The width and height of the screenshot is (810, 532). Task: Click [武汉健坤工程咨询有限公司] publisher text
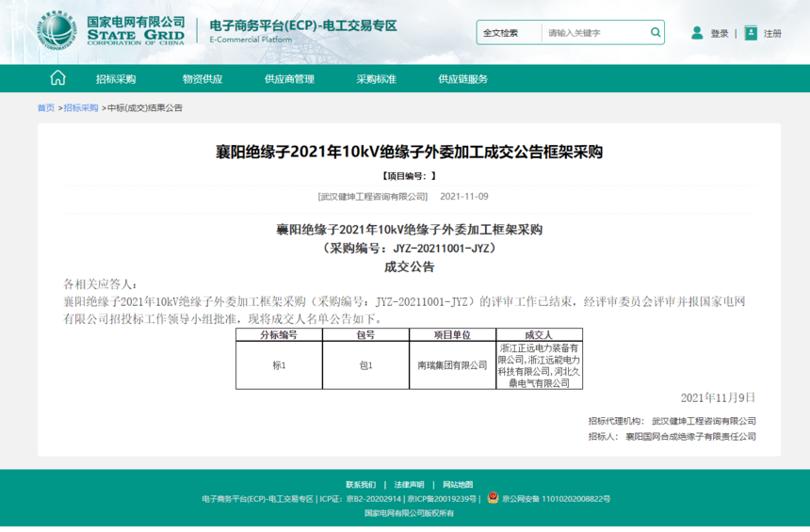pyautogui.click(x=372, y=196)
